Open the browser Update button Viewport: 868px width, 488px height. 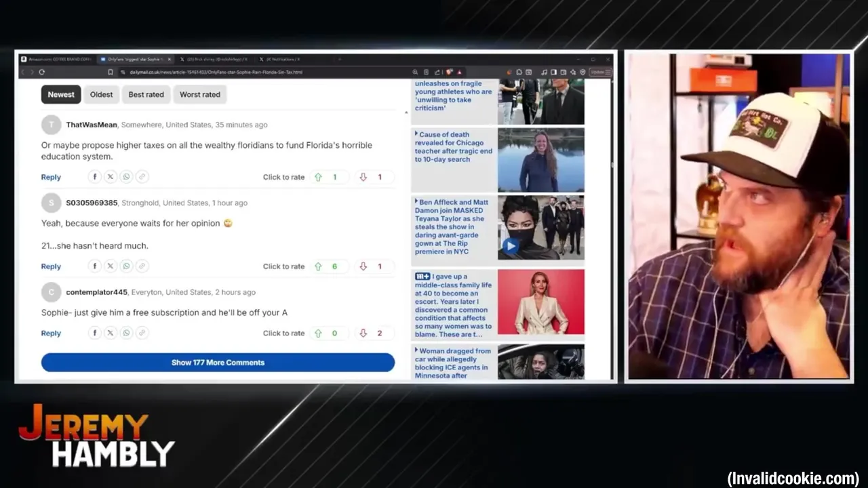tap(600, 72)
